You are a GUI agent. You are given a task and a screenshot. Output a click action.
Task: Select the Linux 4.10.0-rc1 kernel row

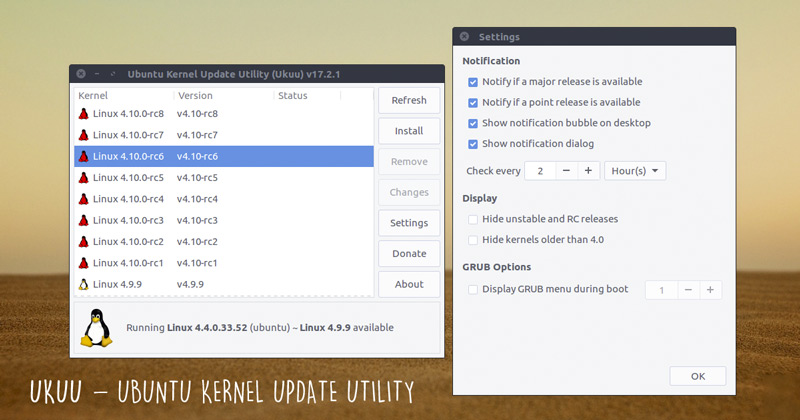(224, 263)
